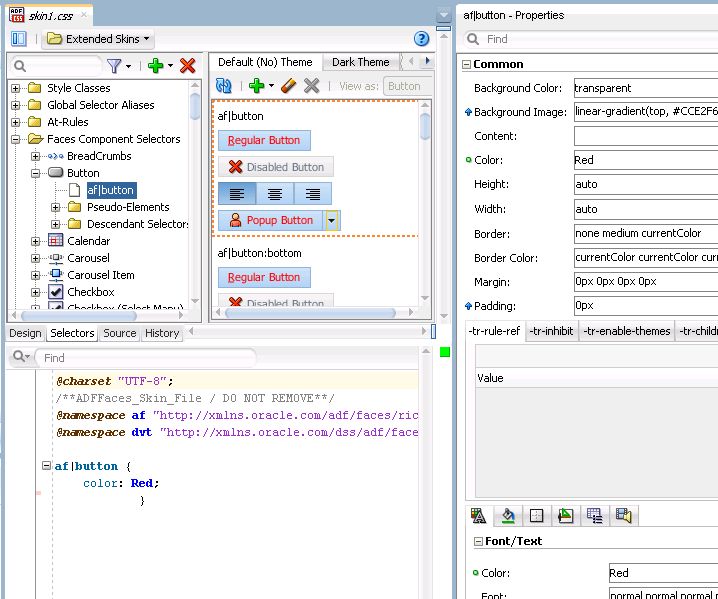Collapse the Button tree node

35,173
